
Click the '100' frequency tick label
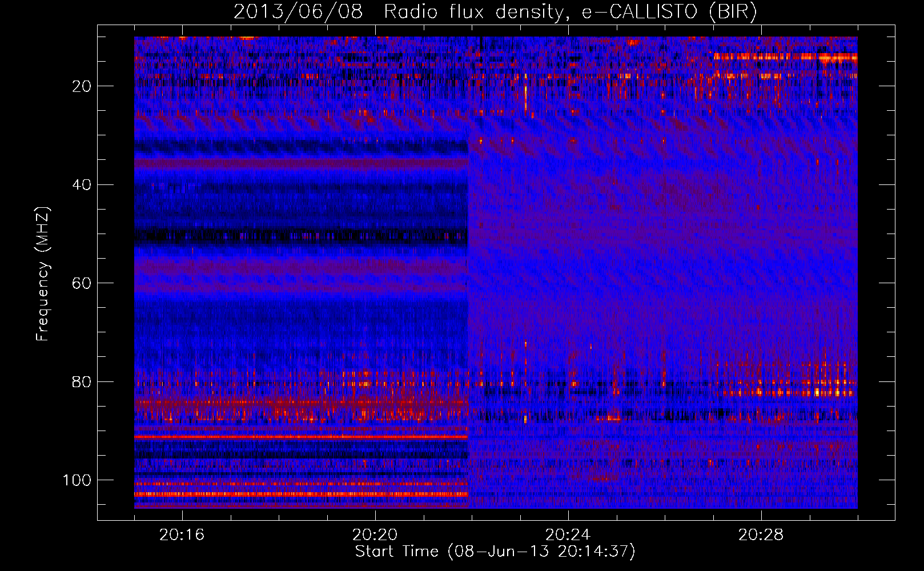tap(77, 480)
